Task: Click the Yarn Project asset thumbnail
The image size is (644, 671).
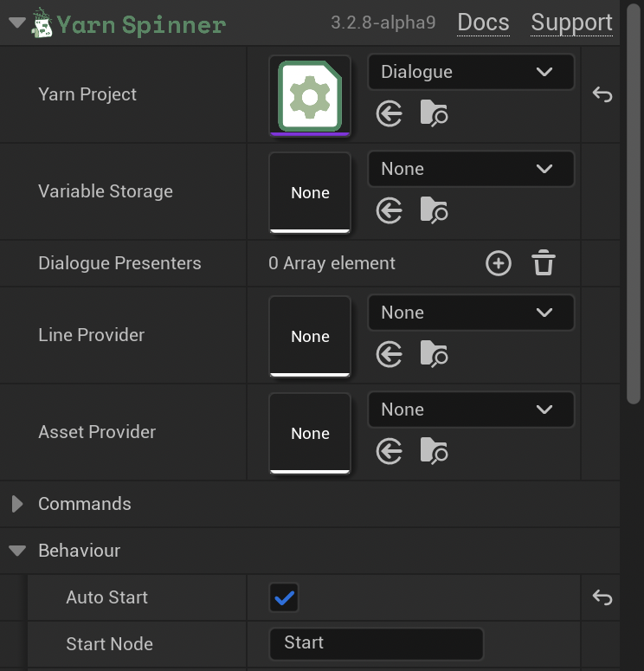Action: point(310,95)
